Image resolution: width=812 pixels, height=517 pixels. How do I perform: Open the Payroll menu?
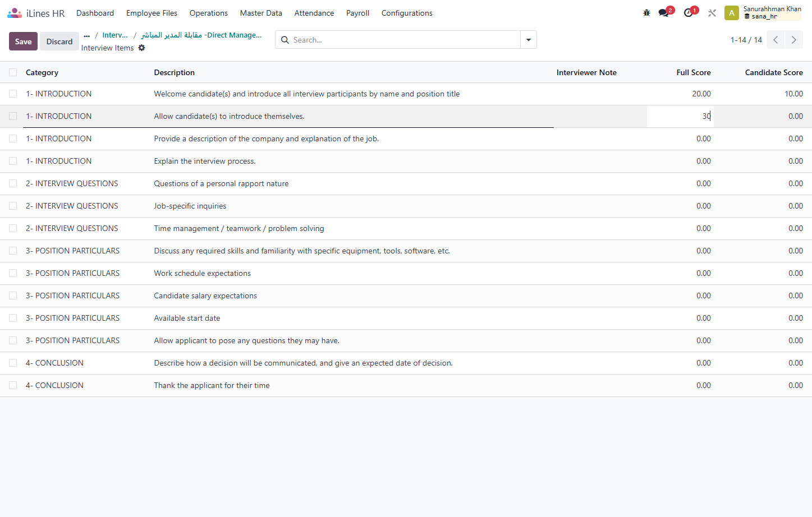[x=357, y=13]
